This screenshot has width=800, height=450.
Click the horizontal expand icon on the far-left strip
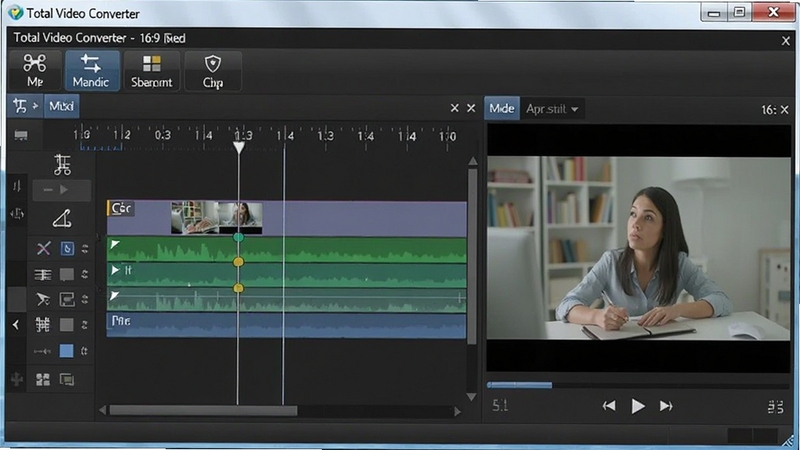17,214
